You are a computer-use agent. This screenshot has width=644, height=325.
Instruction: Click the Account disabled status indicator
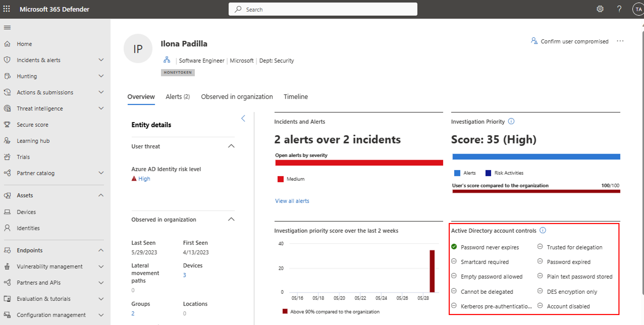pos(540,305)
